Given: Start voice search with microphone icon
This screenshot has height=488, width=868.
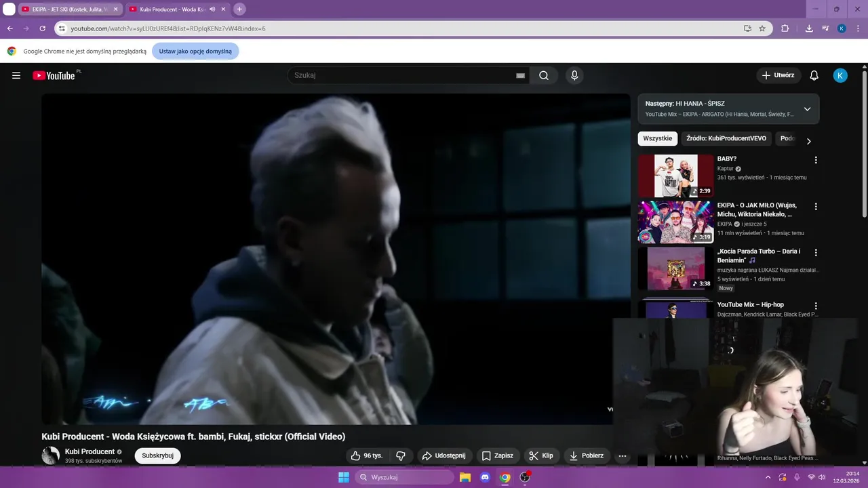Looking at the screenshot, I should click(574, 75).
